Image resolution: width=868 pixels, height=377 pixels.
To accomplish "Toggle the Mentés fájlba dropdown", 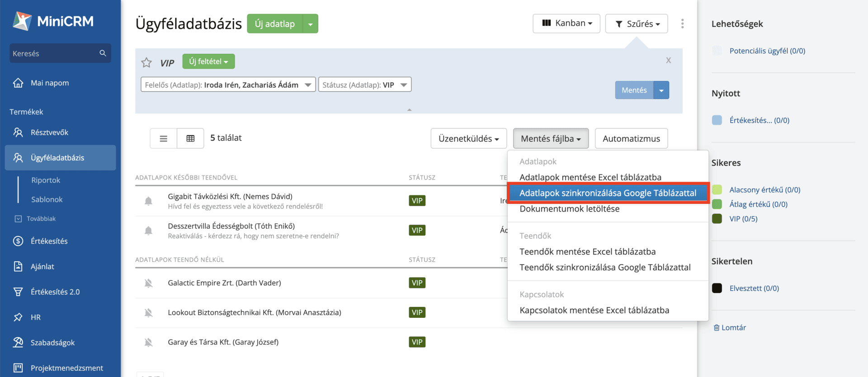I will click(551, 138).
